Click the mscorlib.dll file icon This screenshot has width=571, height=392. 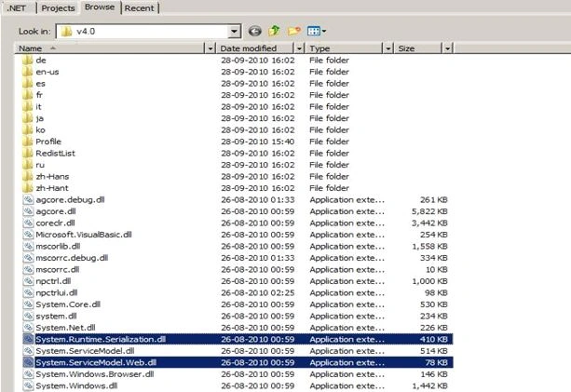click(28, 247)
